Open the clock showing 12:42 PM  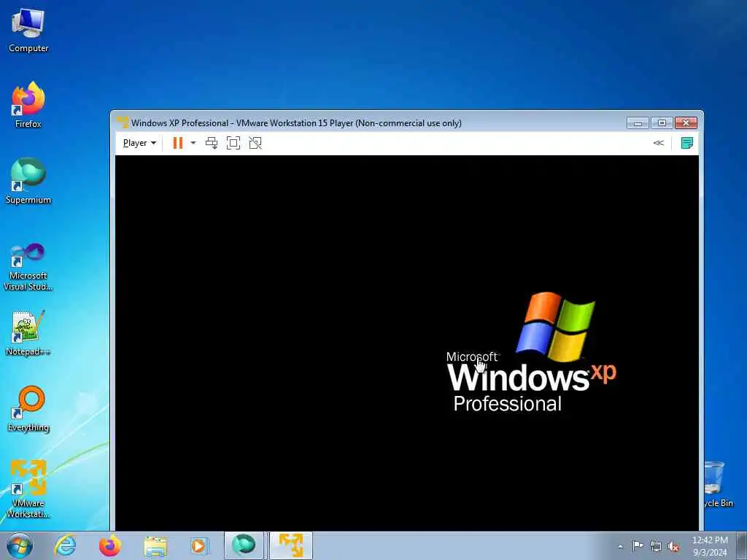coord(710,546)
